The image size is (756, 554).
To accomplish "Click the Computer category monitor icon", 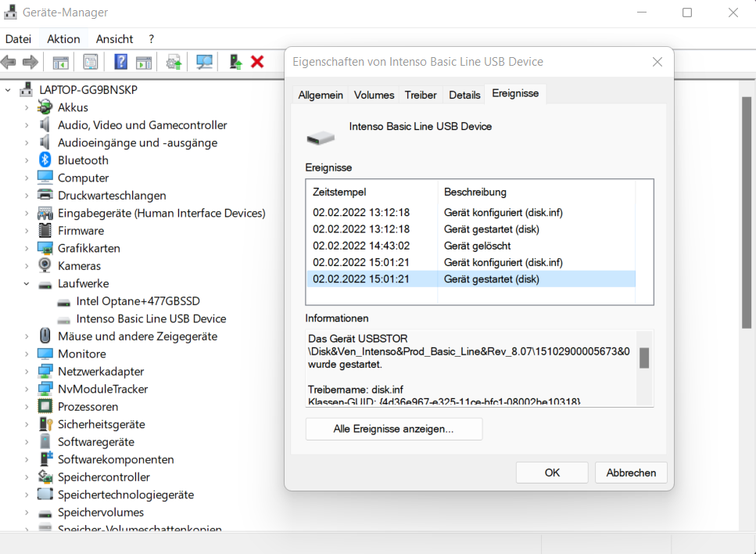I will [45, 178].
